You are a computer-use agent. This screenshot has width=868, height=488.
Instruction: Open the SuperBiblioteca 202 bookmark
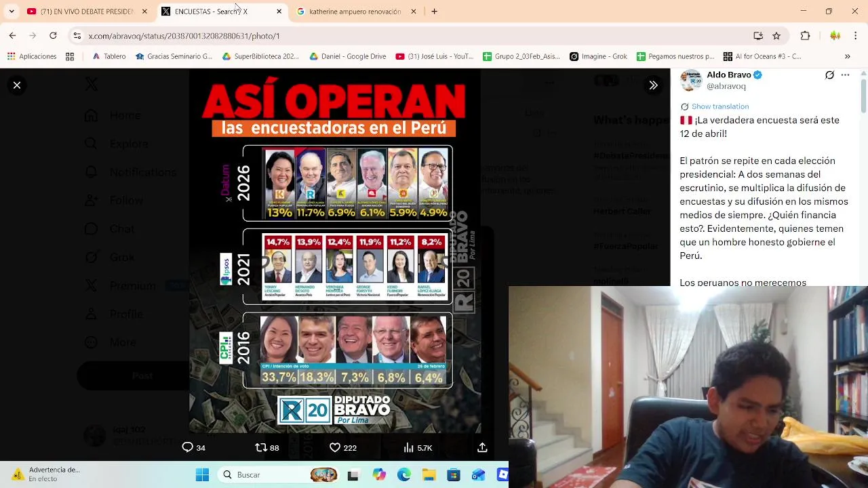pyautogui.click(x=260, y=56)
